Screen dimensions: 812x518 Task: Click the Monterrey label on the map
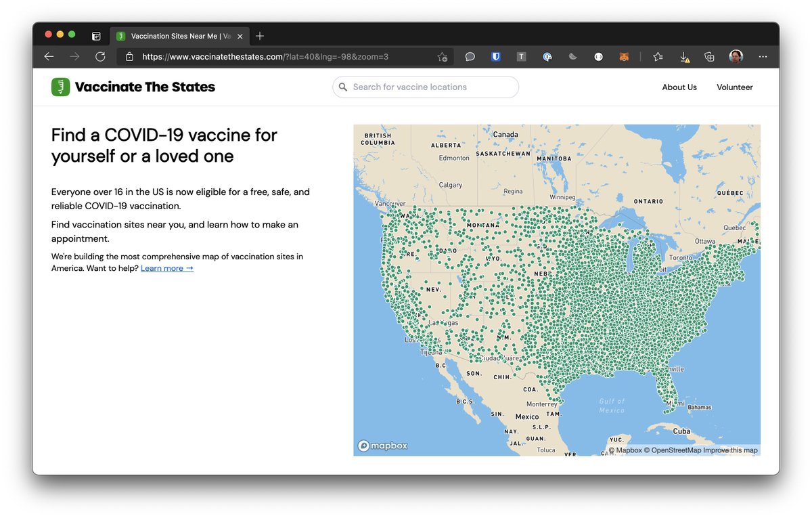[542, 404]
